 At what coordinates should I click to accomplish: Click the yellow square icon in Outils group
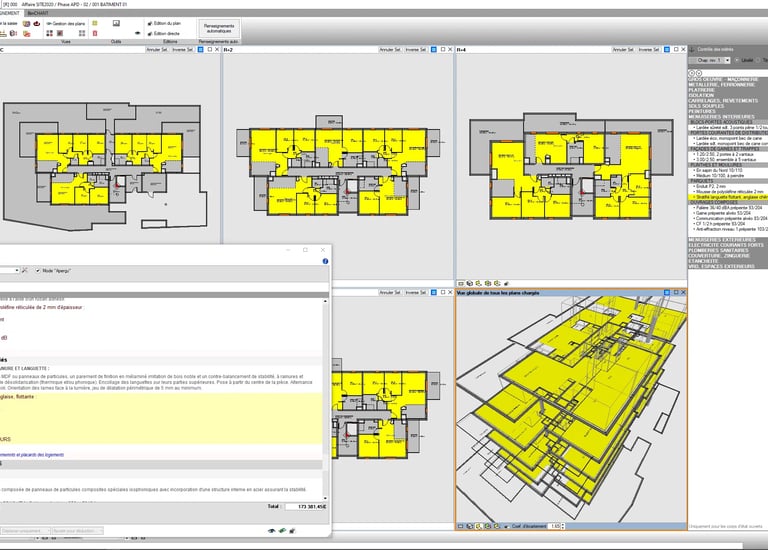95,23
